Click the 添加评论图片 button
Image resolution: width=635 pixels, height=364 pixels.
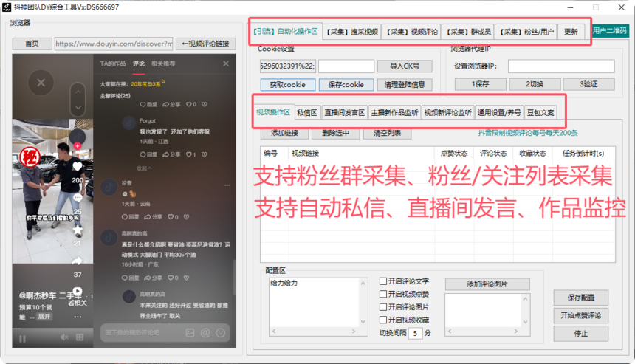click(487, 284)
